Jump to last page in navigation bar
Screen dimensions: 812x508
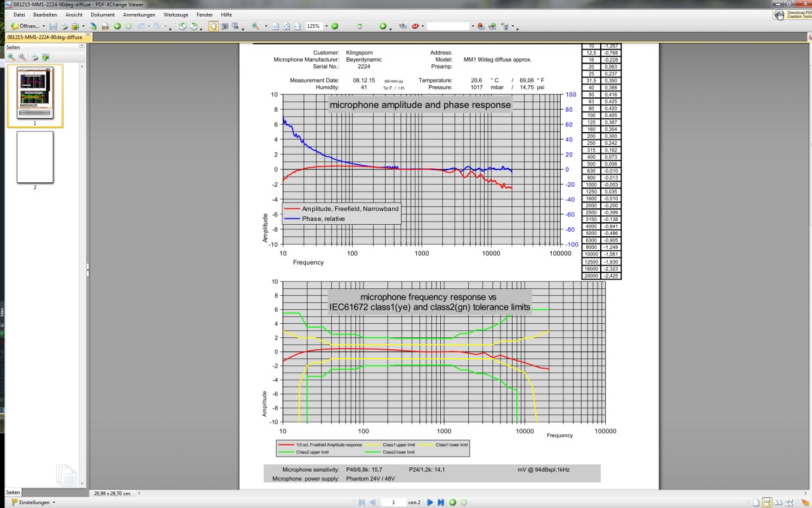coord(440,502)
